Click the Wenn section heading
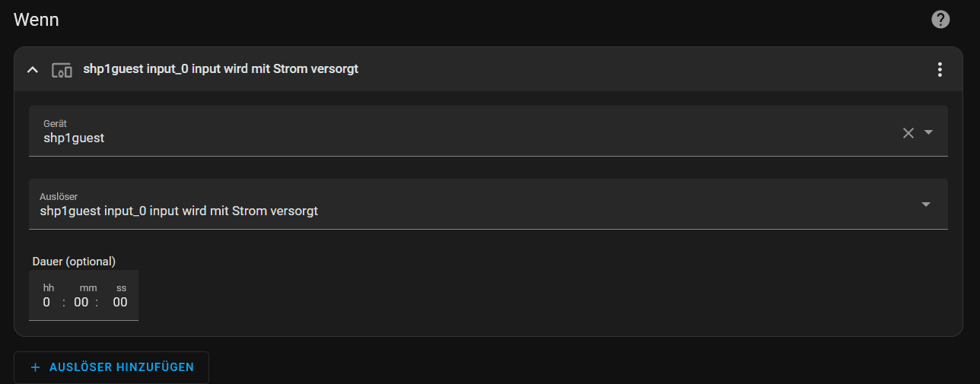 coord(36,20)
